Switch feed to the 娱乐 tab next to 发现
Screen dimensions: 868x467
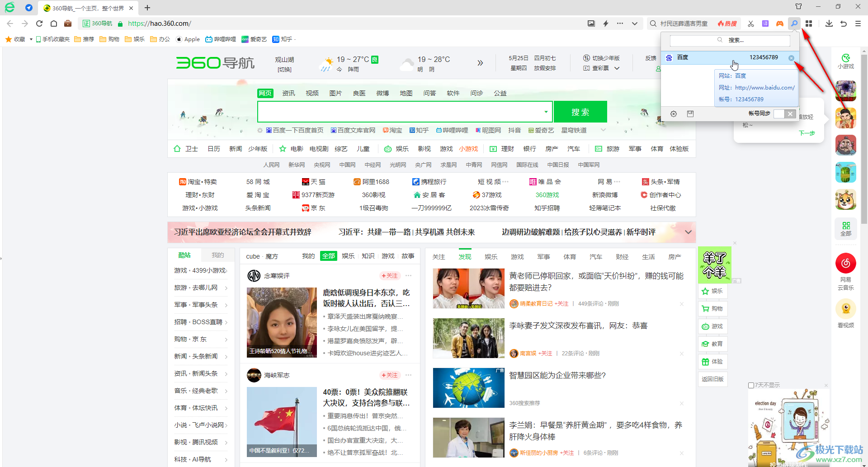(x=491, y=257)
